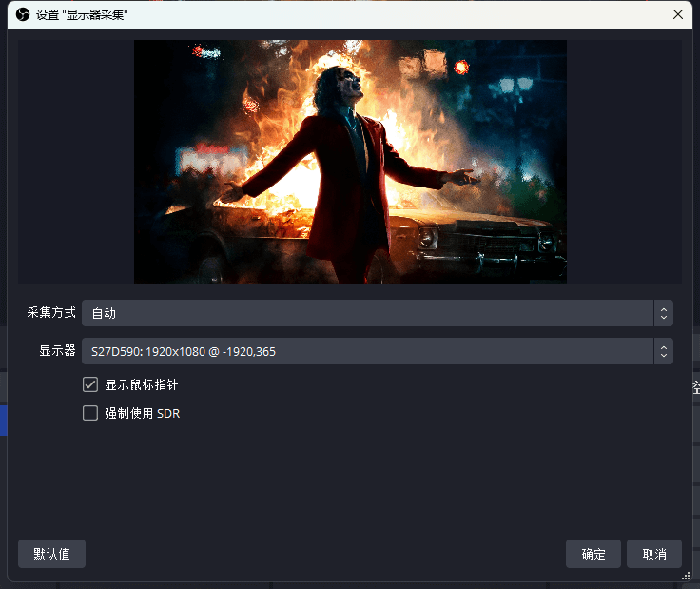Screen dimensions: 700x589
Task: Click the 默认值 button
Action: coord(51,554)
